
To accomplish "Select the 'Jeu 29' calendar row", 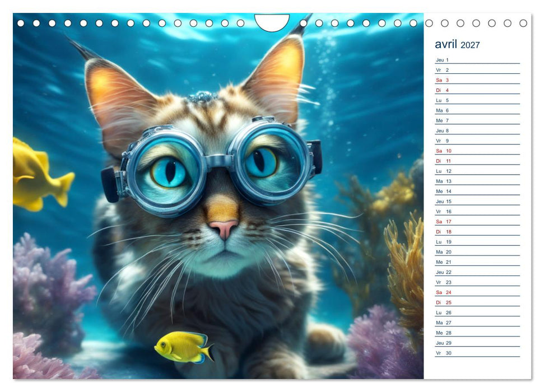I will 477,342.
